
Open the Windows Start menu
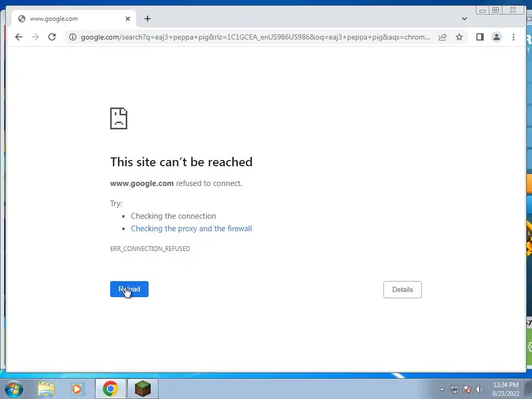tap(14, 389)
